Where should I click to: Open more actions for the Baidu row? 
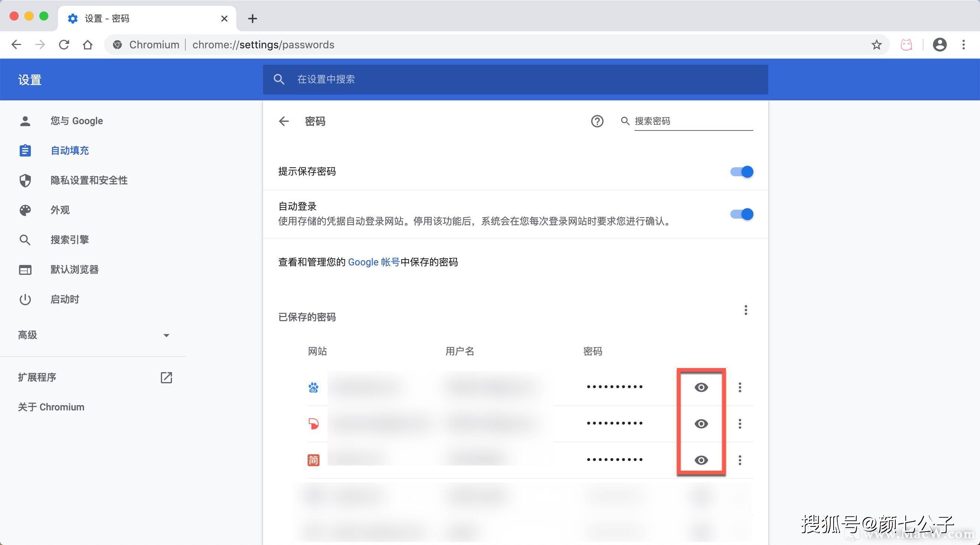coord(740,387)
